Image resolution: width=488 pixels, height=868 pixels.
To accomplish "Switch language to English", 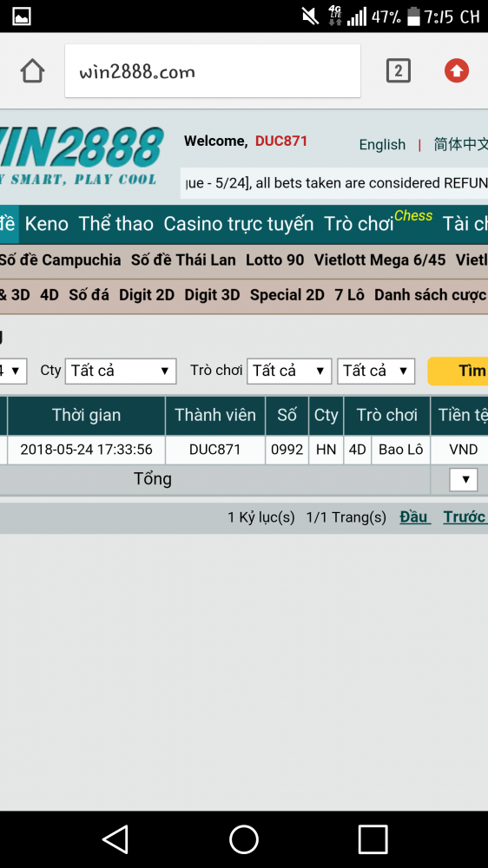I will 382,145.
